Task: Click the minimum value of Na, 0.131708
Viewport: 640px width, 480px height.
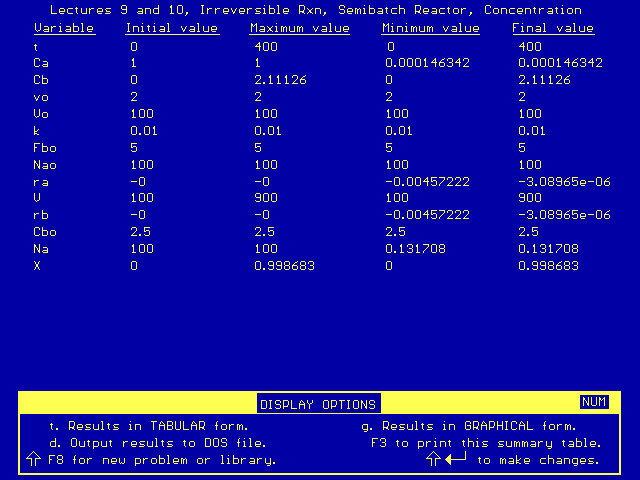Action: 414,249
